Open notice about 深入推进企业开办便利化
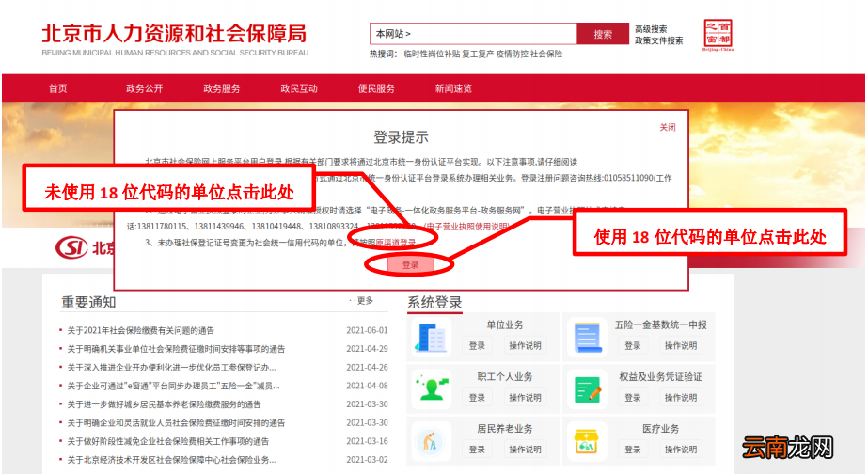This screenshot has width=868, height=474. [171, 367]
